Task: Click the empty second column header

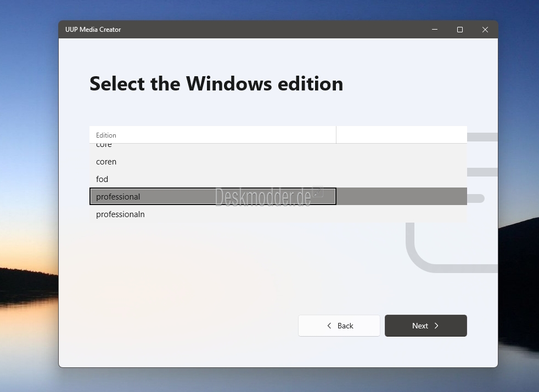Action: click(x=401, y=135)
